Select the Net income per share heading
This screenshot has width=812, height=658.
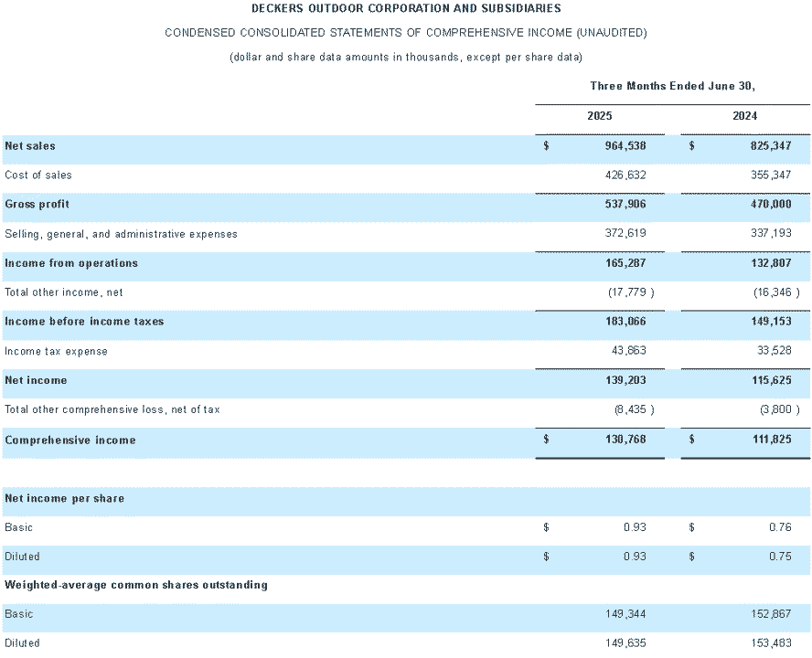[x=64, y=499]
